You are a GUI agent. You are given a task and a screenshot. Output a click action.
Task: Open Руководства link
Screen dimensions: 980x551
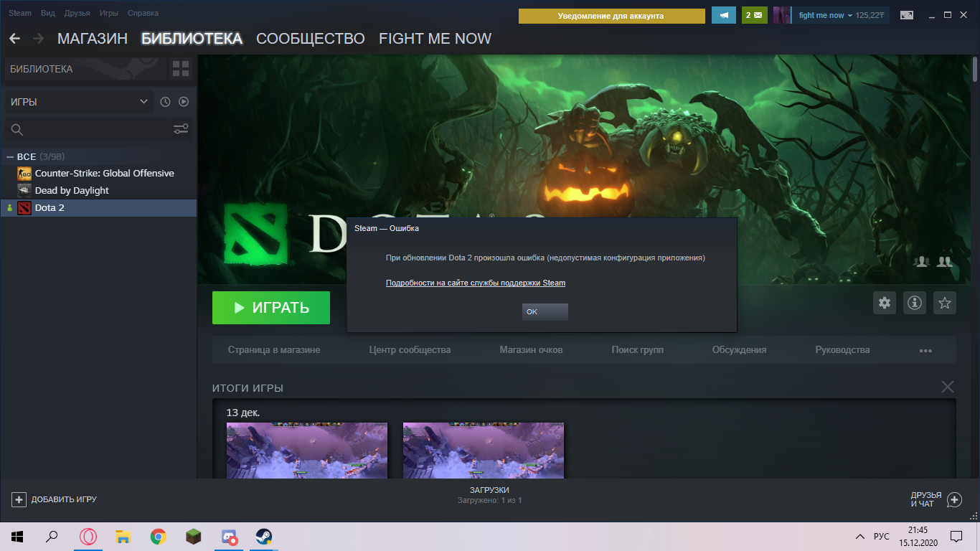842,350
